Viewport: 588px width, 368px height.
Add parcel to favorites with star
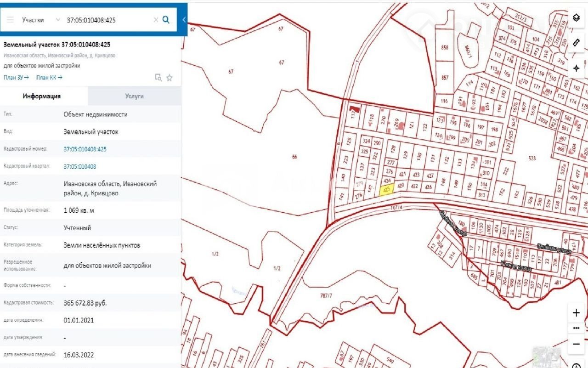click(169, 78)
